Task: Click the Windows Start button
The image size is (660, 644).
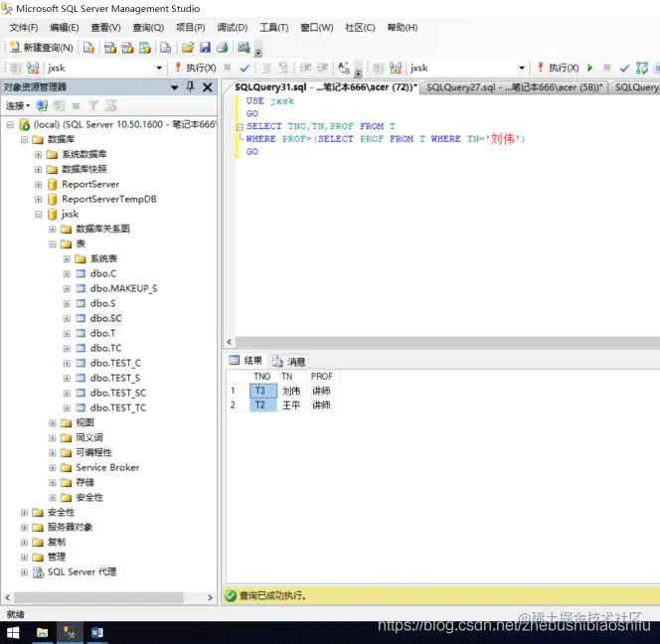Action: pyautogui.click(x=13, y=633)
